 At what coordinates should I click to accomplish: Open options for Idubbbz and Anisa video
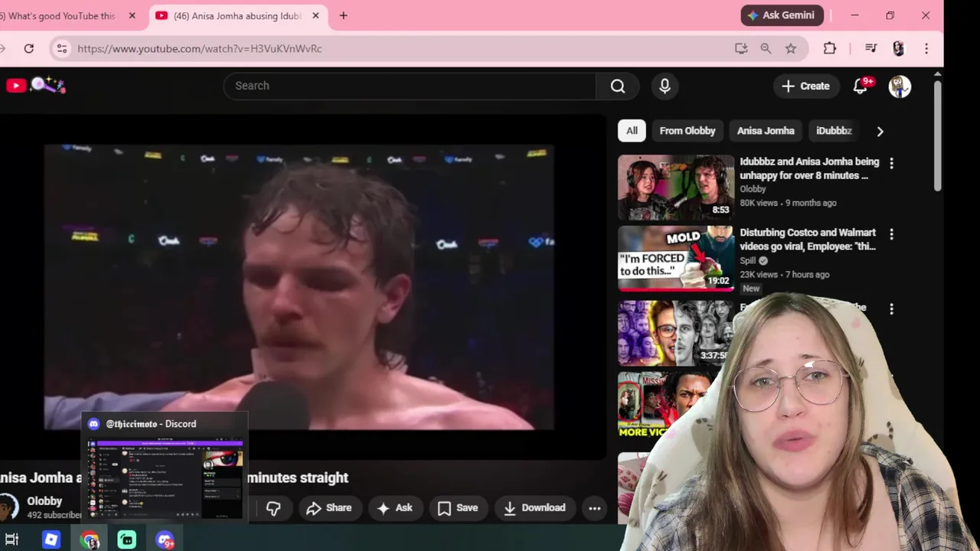[891, 163]
